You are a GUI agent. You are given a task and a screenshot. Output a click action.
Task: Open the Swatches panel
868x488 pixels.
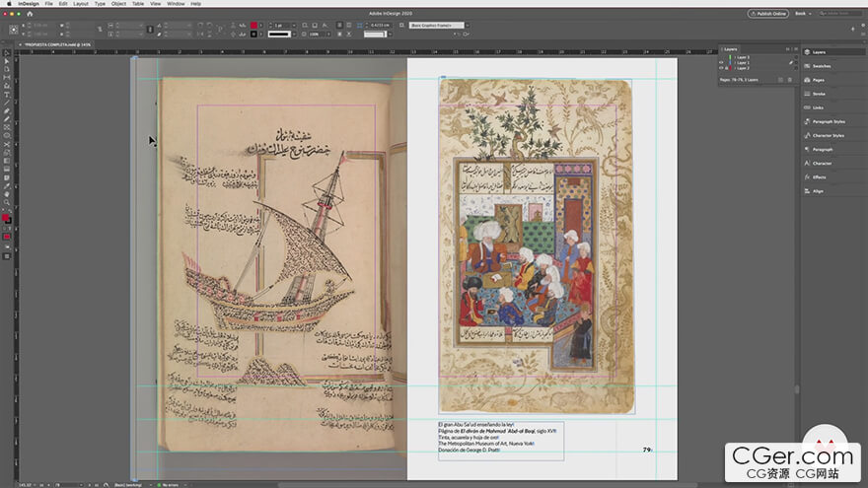click(x=833, y=66)
